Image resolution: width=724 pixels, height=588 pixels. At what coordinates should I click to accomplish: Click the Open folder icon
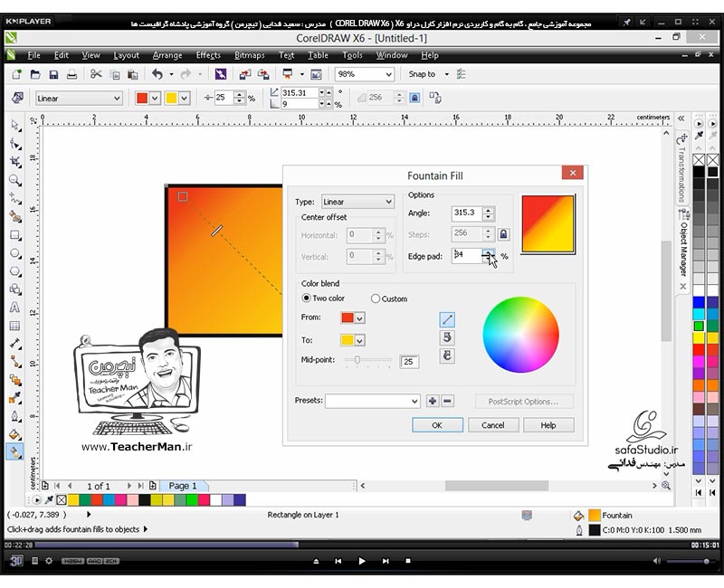pyautogui.click(x=35, y=74)
